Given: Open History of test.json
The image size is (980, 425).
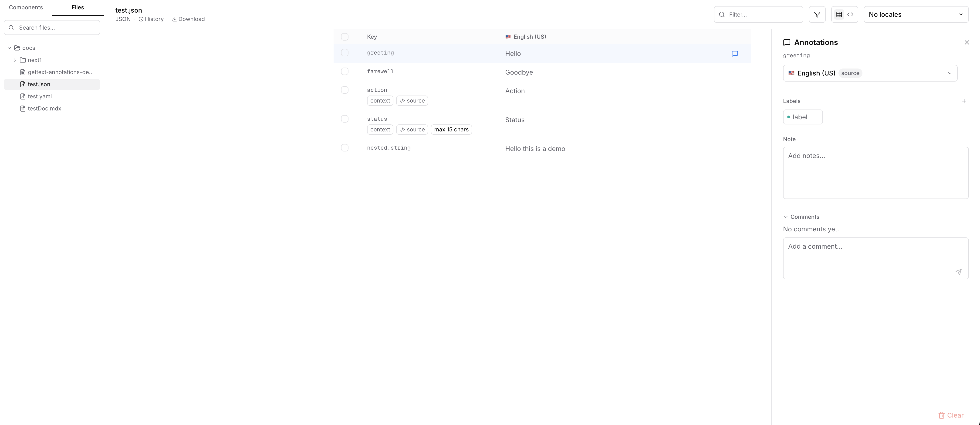Looking at the screenshot, I should click(151, 19).
